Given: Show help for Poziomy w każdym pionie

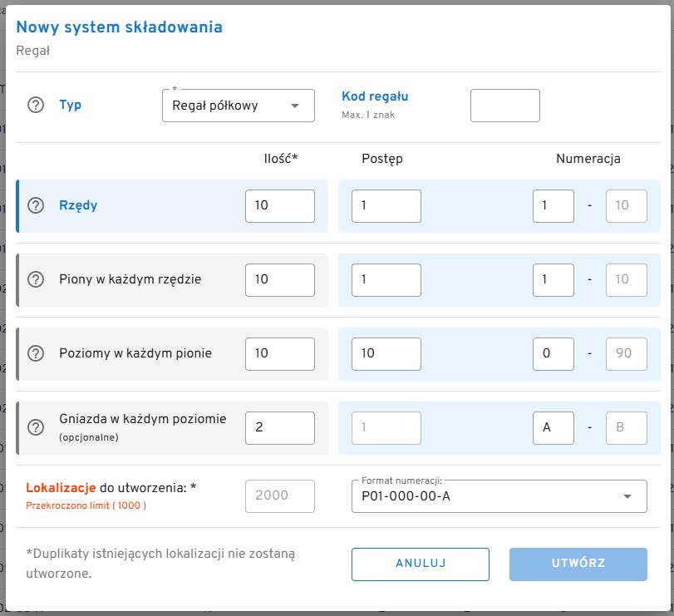Looking at the screenshot, I should (36, 353).
